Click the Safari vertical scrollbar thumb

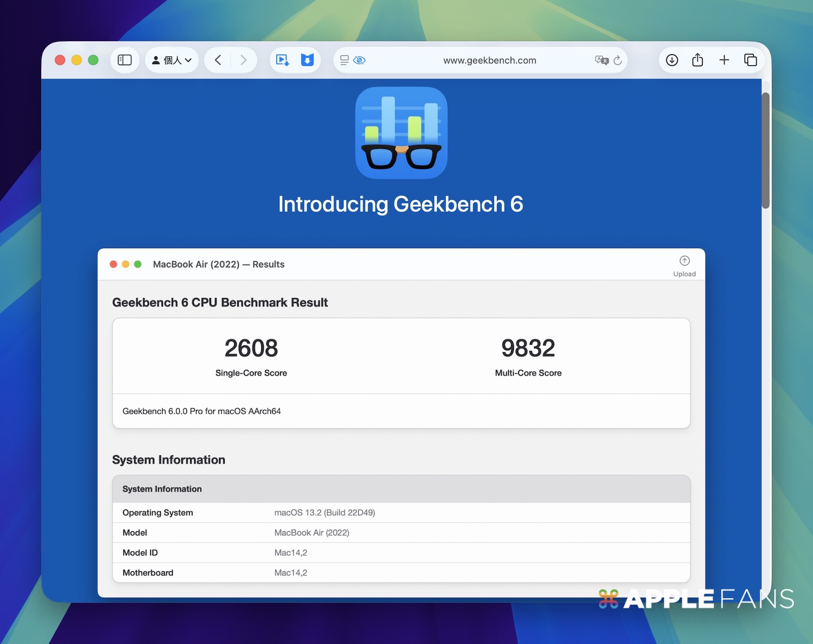coord(765,150)
